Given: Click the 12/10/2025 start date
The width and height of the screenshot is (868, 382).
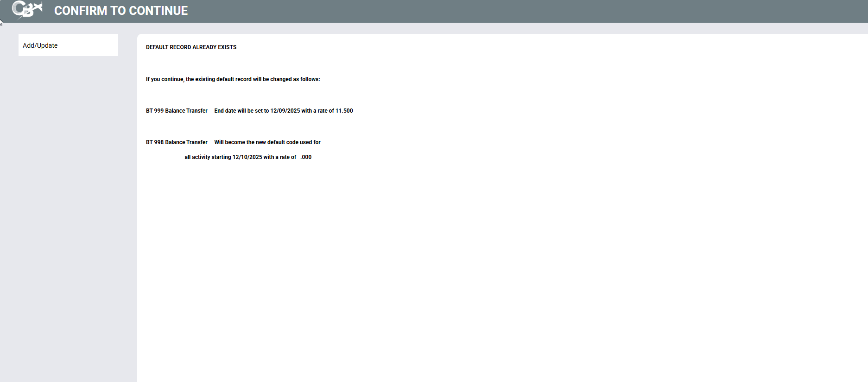Looking at the screenshot, I should 247,157.
